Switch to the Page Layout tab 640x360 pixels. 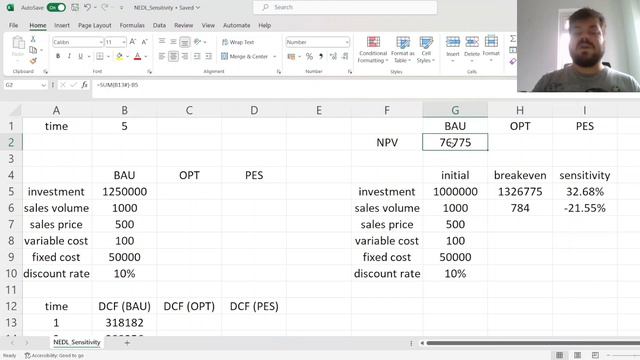click(95, 25)
